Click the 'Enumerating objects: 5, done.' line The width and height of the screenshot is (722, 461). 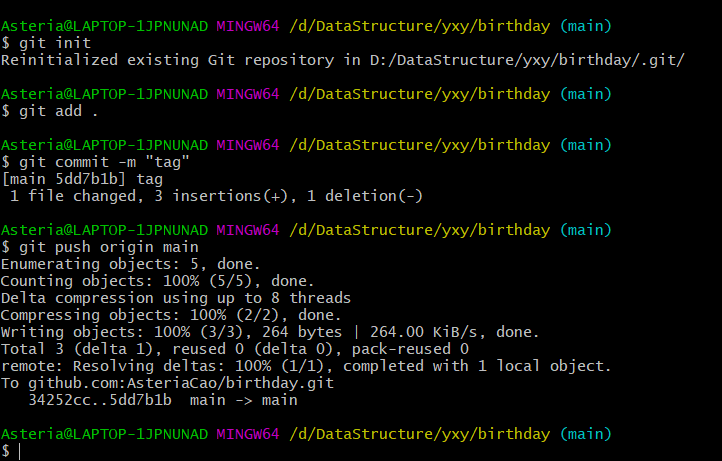(130, 264)
